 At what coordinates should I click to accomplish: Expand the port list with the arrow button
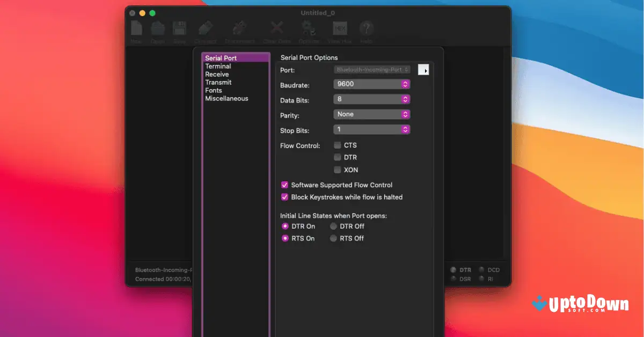pos(423,69)
